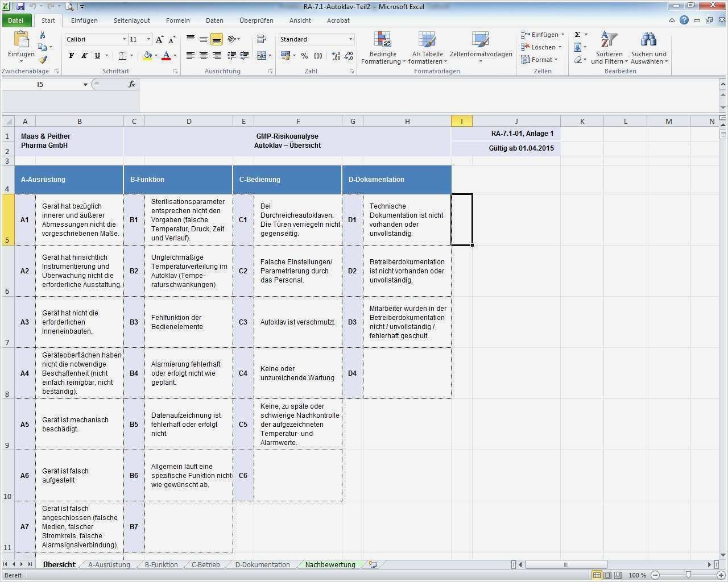Insert function using fx icon
Screen dimensions: 728x582
coord(131,84)
